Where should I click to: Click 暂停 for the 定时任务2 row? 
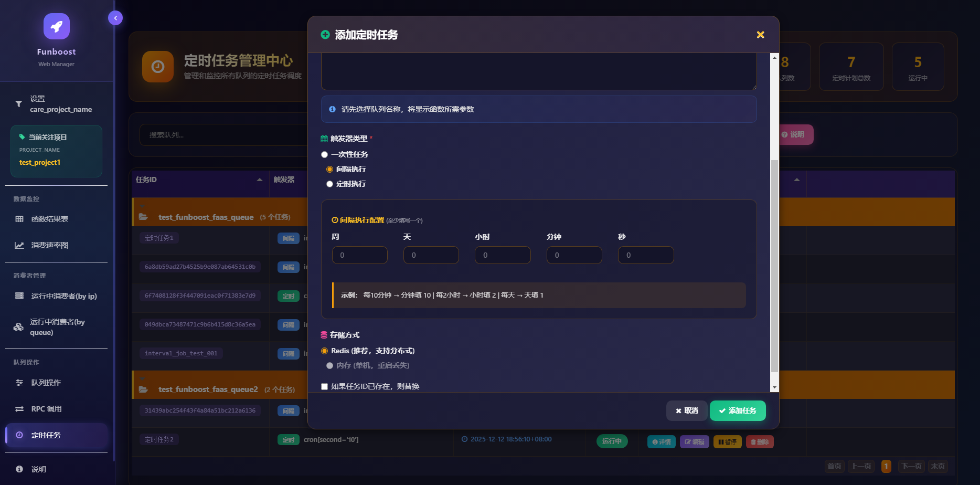pos(727,442)
